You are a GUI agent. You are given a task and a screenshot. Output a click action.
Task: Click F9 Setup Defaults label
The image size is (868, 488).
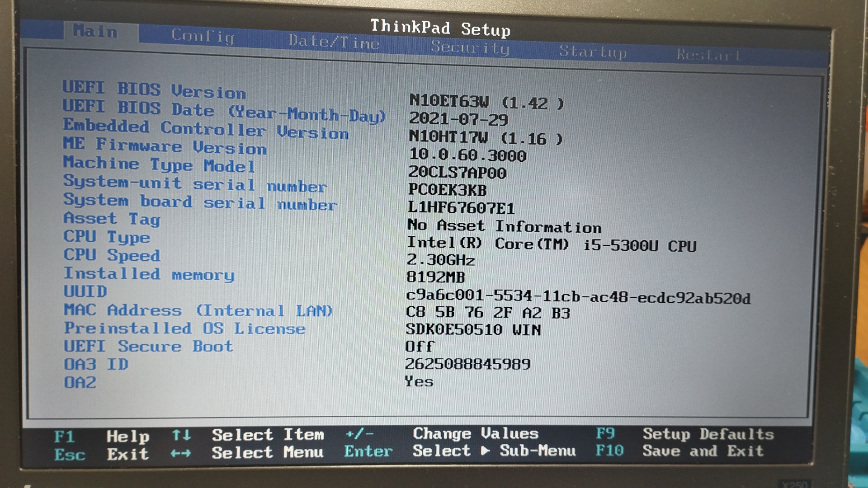[605, 433]
